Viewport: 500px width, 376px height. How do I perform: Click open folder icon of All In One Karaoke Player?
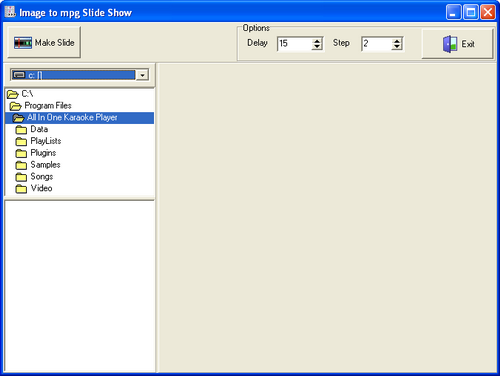pyautogui.click(x=18, y=118)
